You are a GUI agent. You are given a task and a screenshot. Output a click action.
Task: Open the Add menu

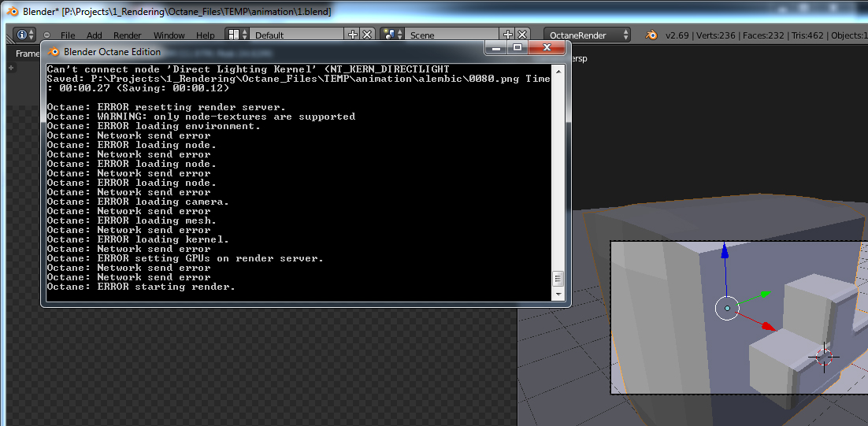94,35
